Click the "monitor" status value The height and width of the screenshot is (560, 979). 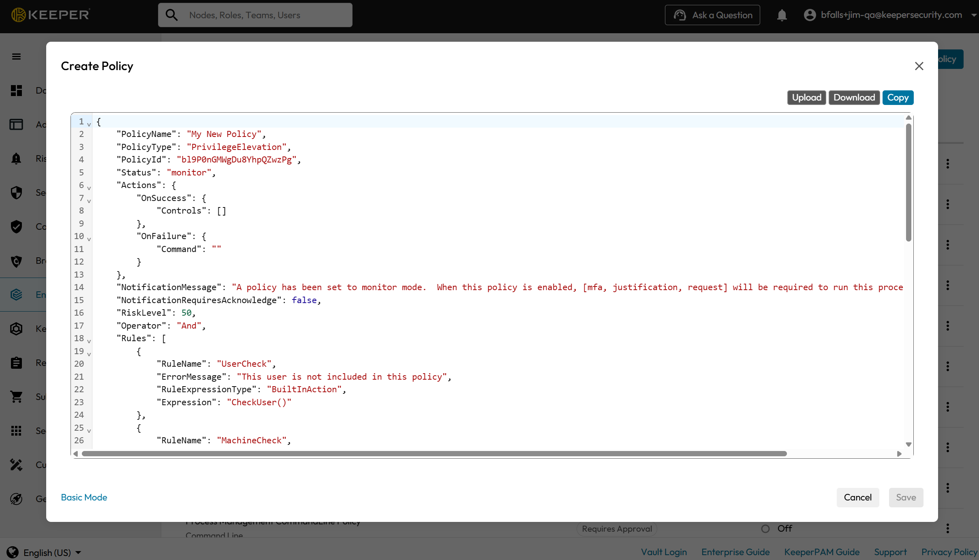click(x=189, y=173)
